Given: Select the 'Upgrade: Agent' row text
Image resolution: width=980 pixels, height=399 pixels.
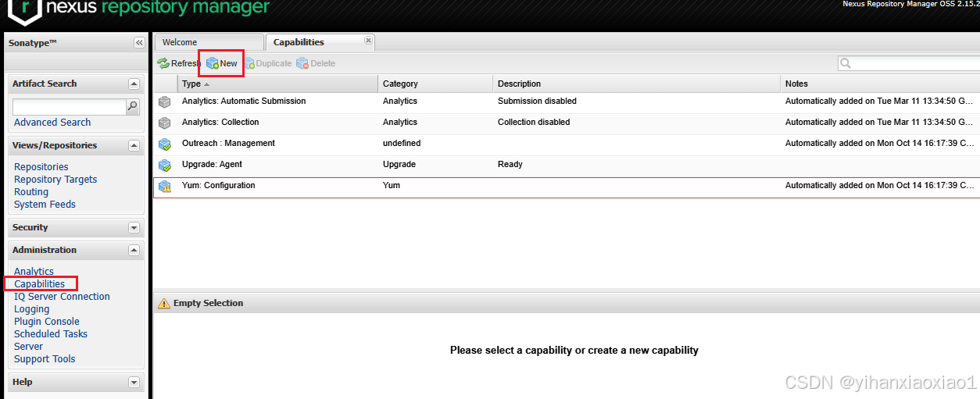Looking at the screenshot, I should tap(212, 165).
